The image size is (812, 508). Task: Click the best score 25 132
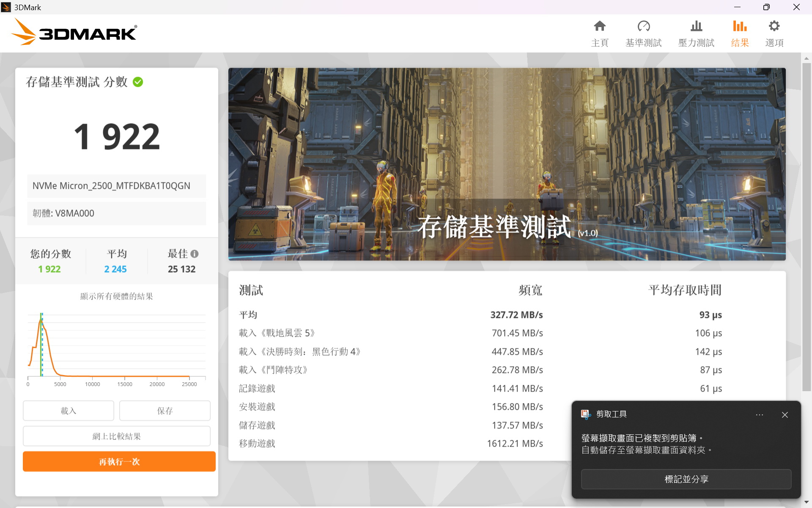pos(181,269)
